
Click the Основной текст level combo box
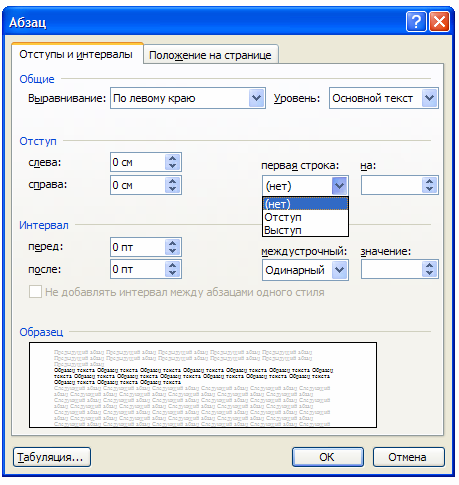[384, 98]
